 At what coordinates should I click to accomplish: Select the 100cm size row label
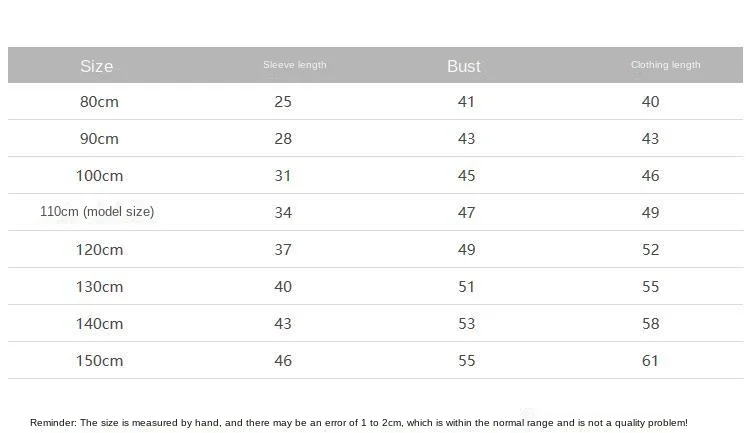click(x=99, y=176)
